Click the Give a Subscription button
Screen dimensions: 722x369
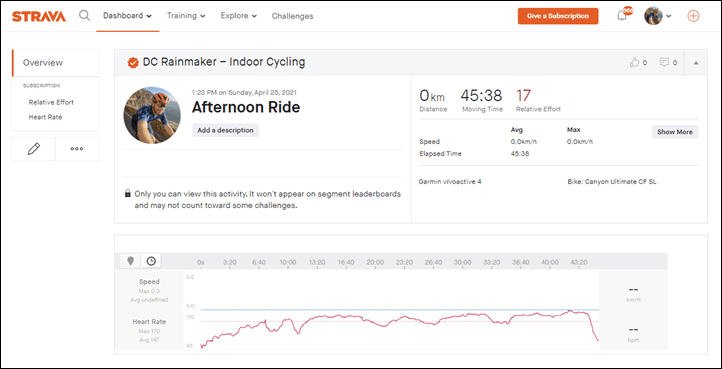point(558,16)
